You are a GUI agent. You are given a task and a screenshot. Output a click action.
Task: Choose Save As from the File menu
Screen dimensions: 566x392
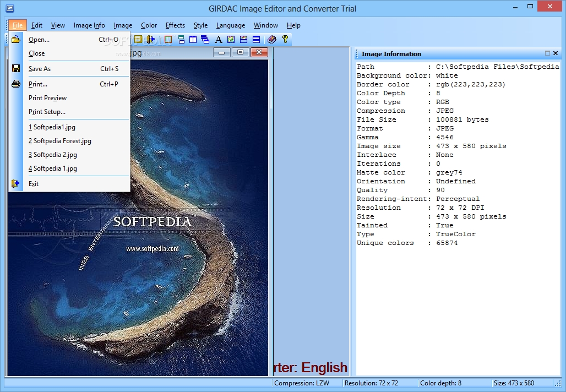(69, 69)
